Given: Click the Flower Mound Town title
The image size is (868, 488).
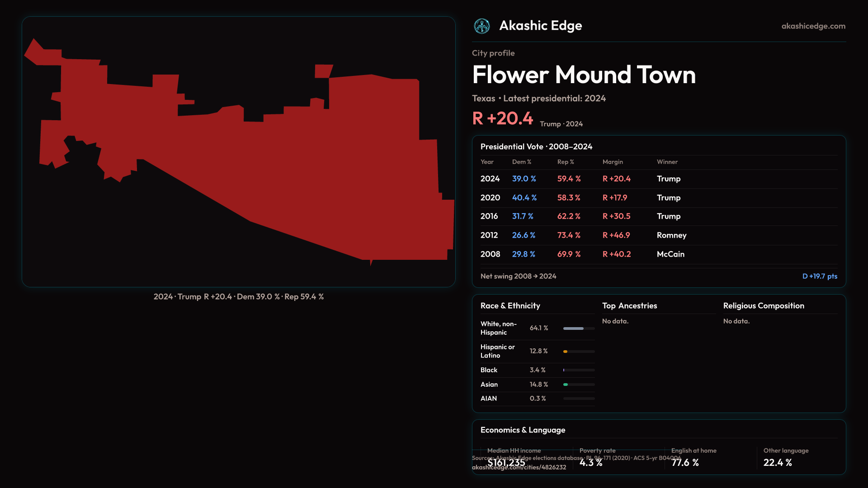Looking at the screenshot, I should click(x=584, y=75).
